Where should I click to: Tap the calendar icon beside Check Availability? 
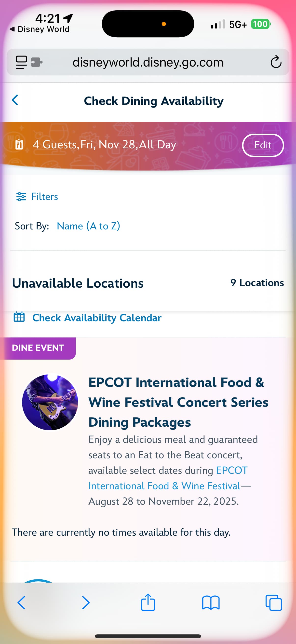pyautogui.click(x=19, y=317)
